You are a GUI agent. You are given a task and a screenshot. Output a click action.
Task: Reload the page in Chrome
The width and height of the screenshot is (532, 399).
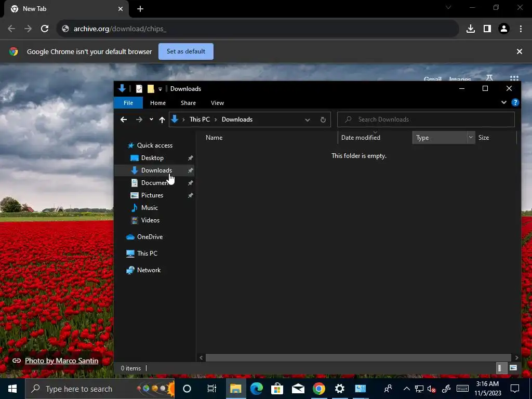[x=45, y=29]
